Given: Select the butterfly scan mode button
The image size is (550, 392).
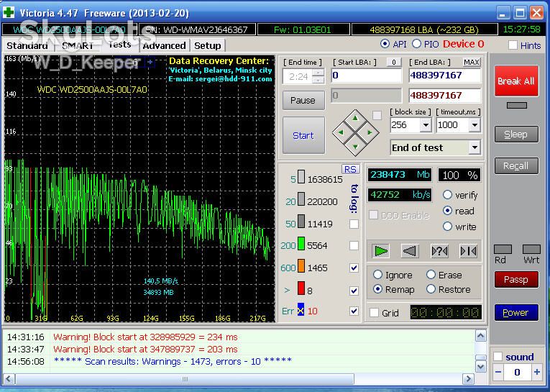Looking at the screenshot, I should pos(468,251).
